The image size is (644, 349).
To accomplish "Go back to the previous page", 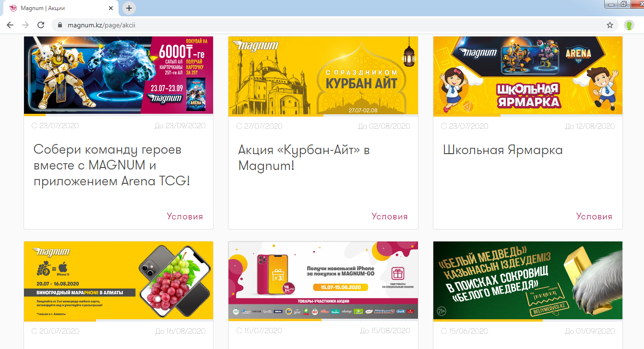I will (10, 25).
